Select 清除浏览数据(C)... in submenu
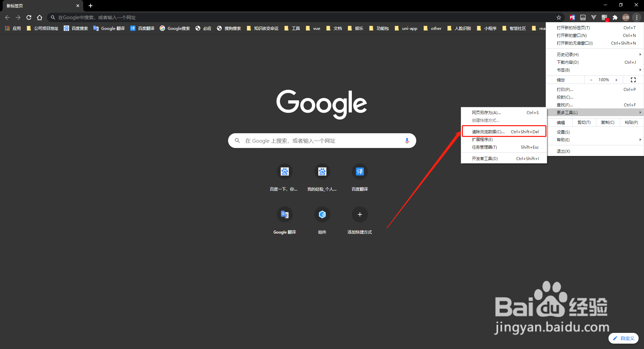 click(x=504, y=132)
